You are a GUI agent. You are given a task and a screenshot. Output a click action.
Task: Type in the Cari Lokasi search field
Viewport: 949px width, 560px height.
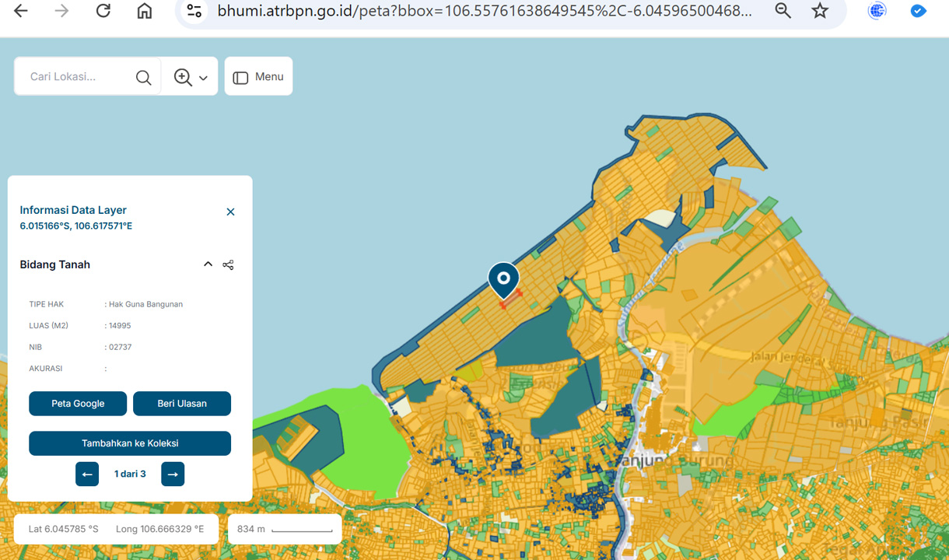74,77
